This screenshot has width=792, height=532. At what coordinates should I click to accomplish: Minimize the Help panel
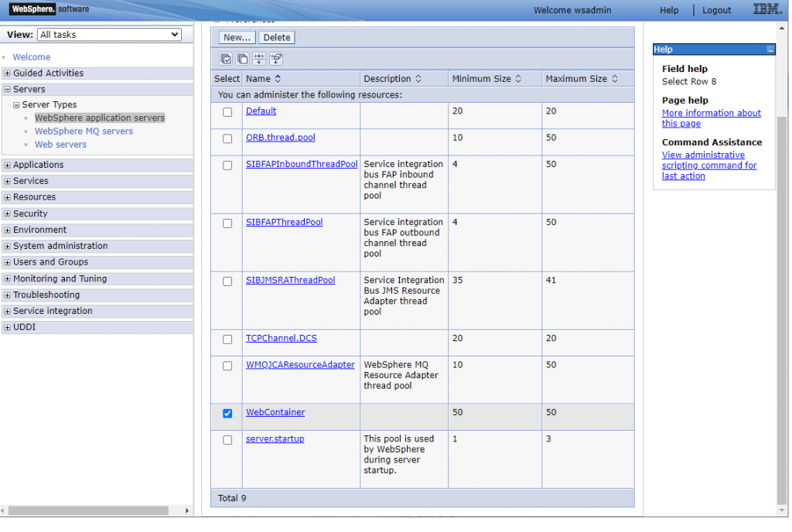tap(770, 49)
